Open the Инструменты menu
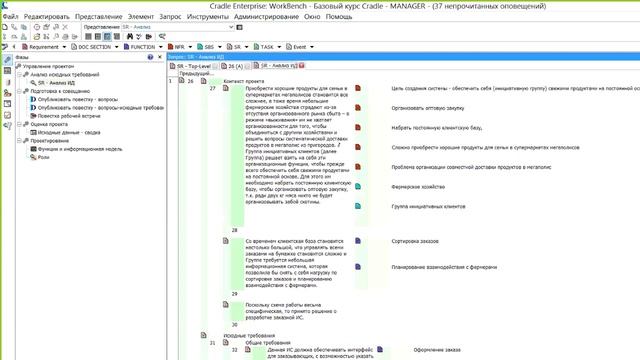The height and width of the screenshot is (360, 640). tap(208, 17)
